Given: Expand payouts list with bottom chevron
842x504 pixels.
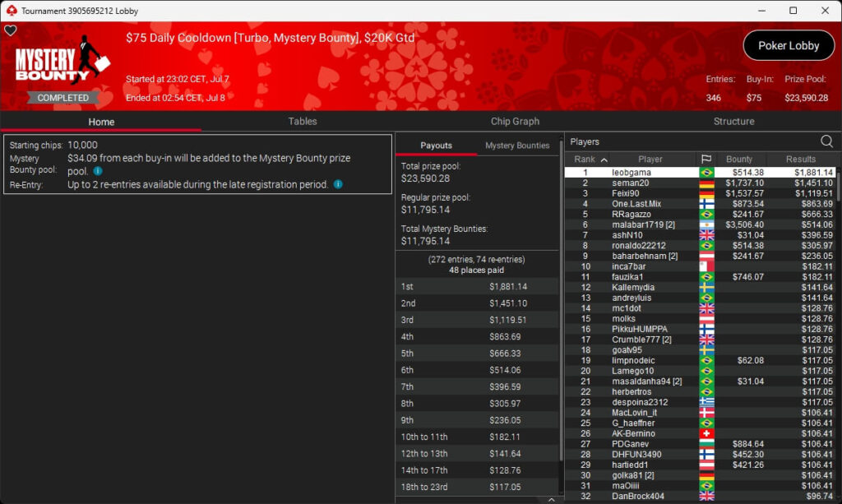Looking at the screenshot, I should point(552,498).
